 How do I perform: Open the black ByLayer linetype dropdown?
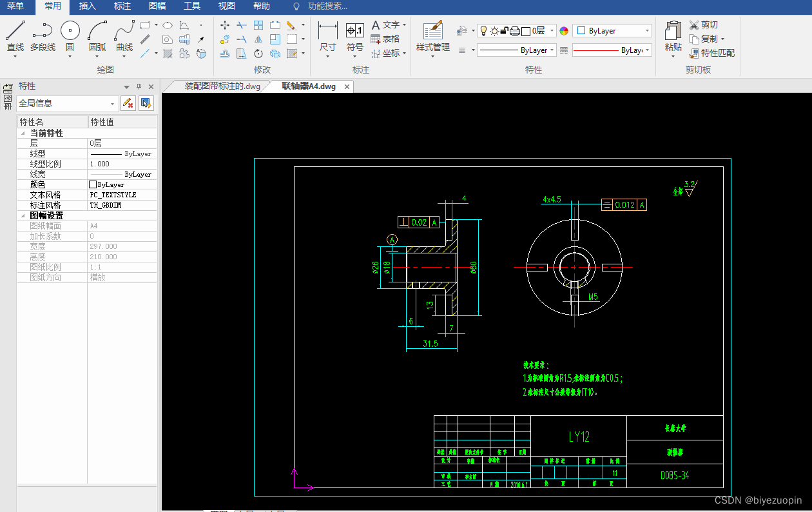tap(552, 50)
